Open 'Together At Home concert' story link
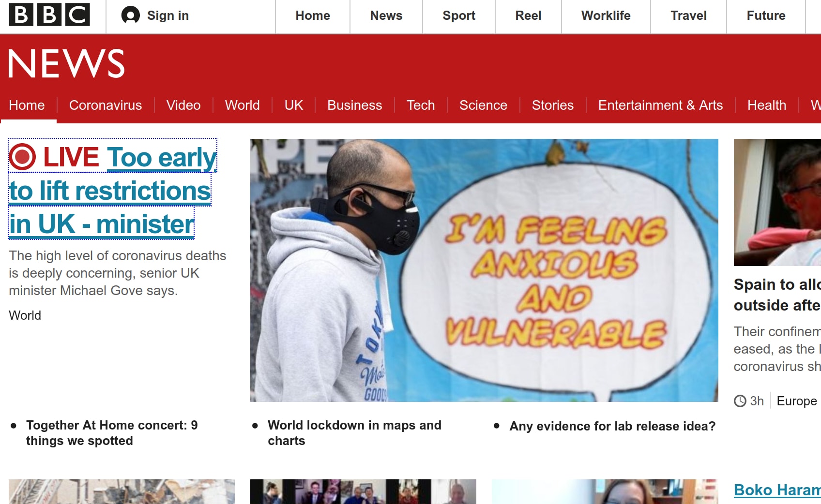 [x=112, y=433]
